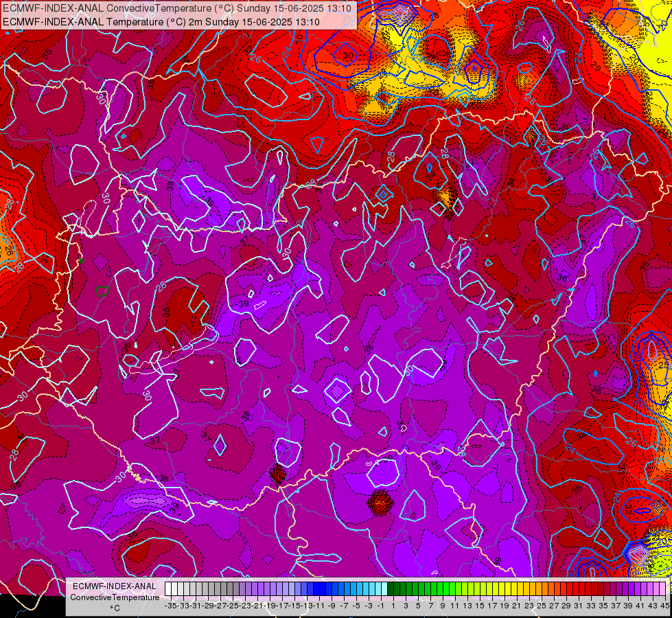The image size is (672, 618).
Task: Click the °C unit label in legend
Action: click(115, 608)
